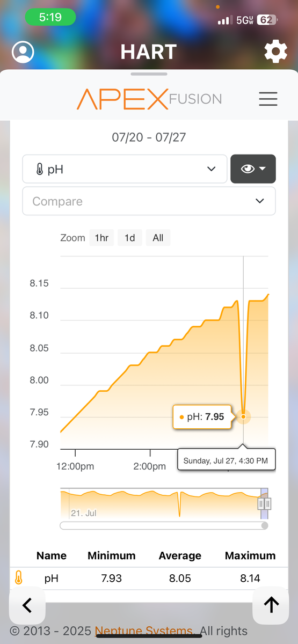Viewport: 298px width, 644px height.
Task: Open the profile account icon
Action: pos(23,52)
